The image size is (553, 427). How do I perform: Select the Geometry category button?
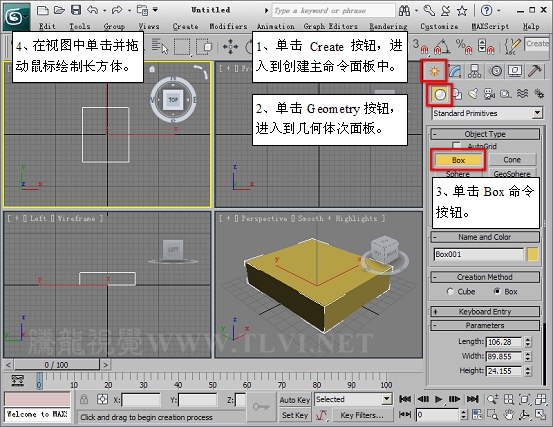[440, 94]
